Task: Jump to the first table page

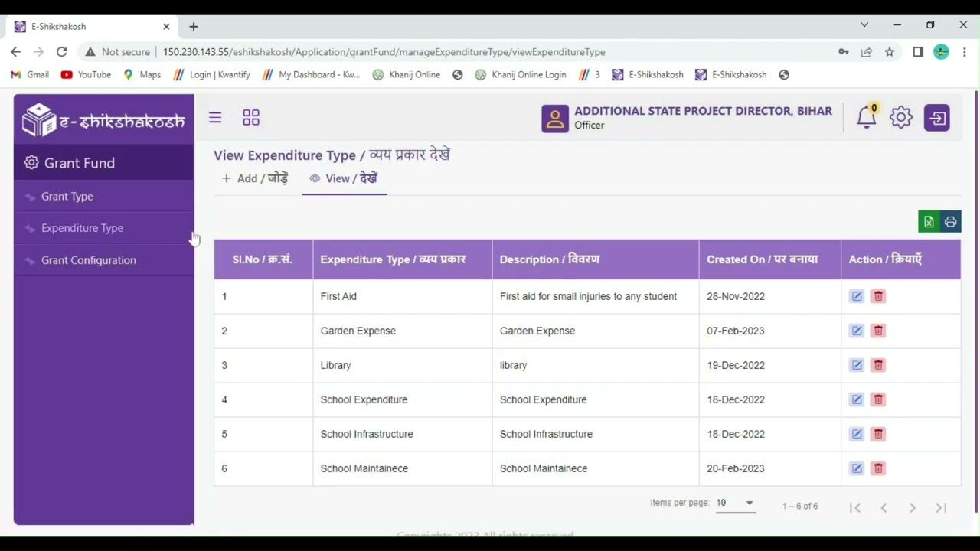Action: pos(855,507)
